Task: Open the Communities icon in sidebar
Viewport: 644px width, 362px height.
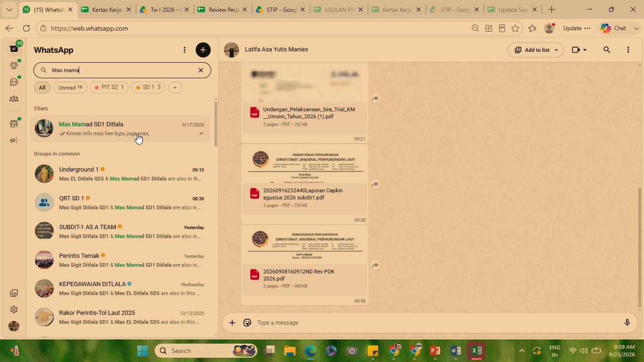Action: [x=14, y=99]
